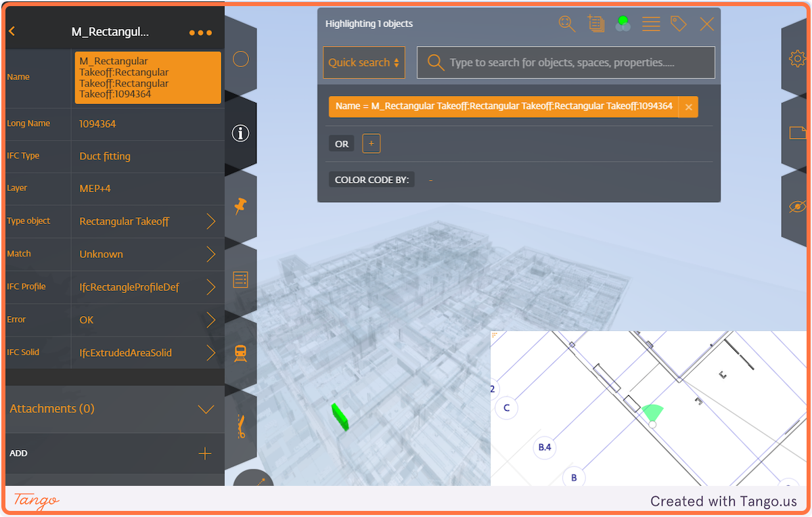Select the green highlighted duct fitting in the model
Screen dimensions: 812x517
(340, 417)
